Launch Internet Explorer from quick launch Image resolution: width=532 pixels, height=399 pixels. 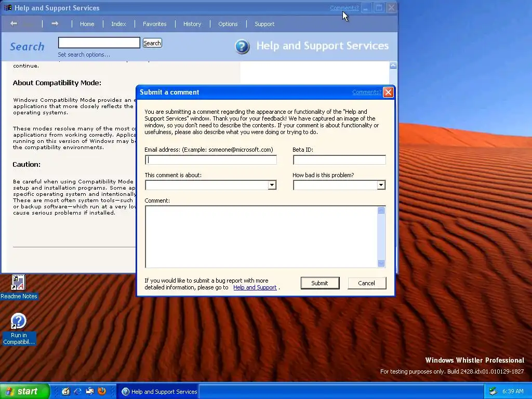[78, 391]
